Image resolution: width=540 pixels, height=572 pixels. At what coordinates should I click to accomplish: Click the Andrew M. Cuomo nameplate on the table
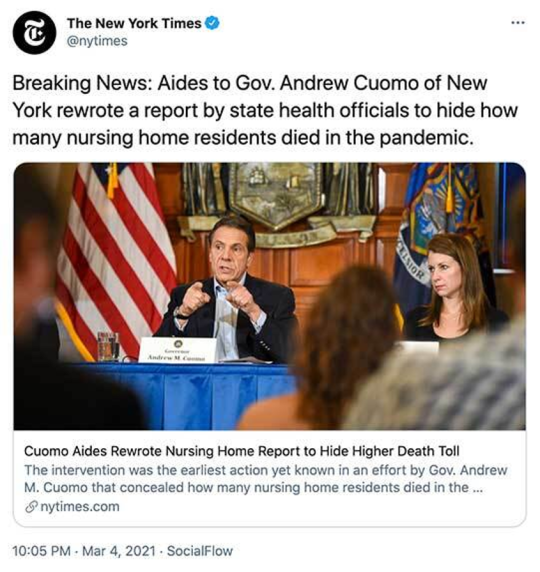pos(178,350)
